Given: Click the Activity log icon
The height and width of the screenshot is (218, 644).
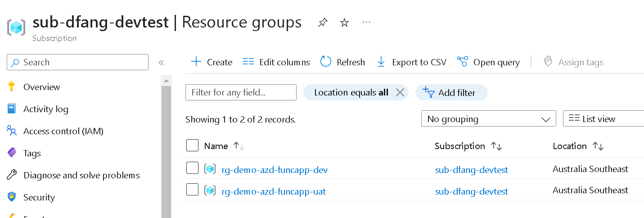Looking at the screenshot, I should coord(12,109).
